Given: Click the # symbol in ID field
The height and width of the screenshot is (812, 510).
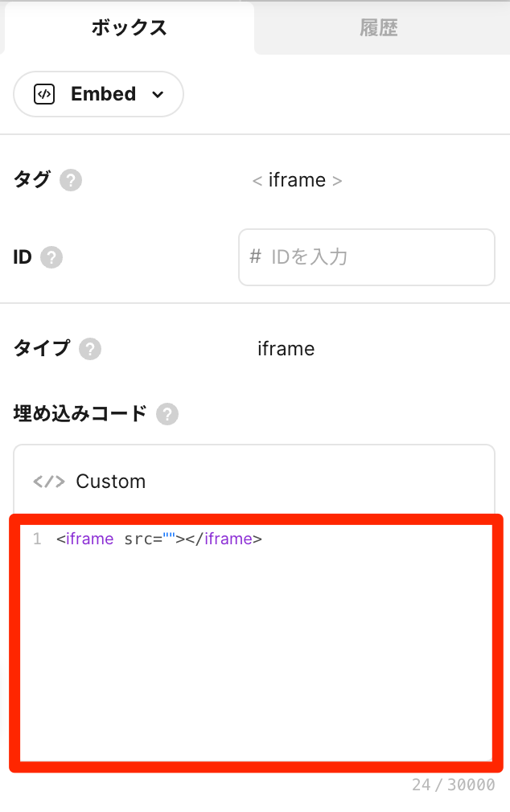Looking at the screenshot, I should (x=256, y=256).
